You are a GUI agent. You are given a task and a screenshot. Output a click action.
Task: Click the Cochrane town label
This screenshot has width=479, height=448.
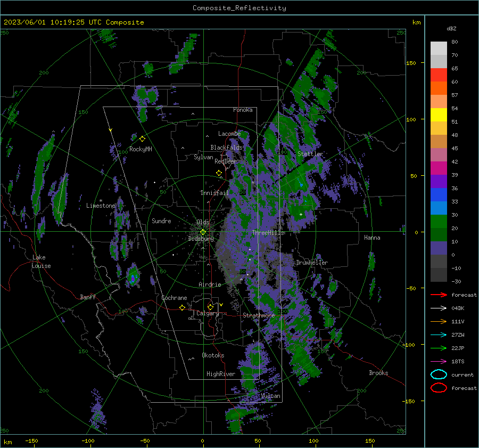tap(174, 298)
